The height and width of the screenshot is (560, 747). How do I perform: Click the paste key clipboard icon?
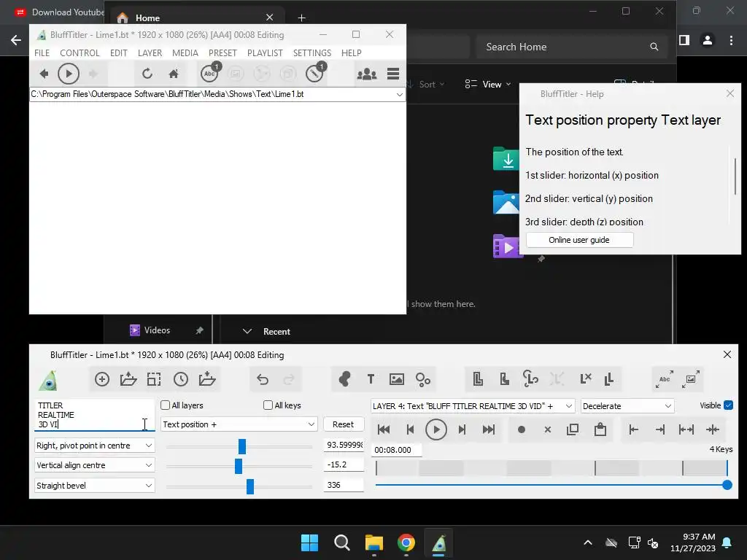click(600, 429)
